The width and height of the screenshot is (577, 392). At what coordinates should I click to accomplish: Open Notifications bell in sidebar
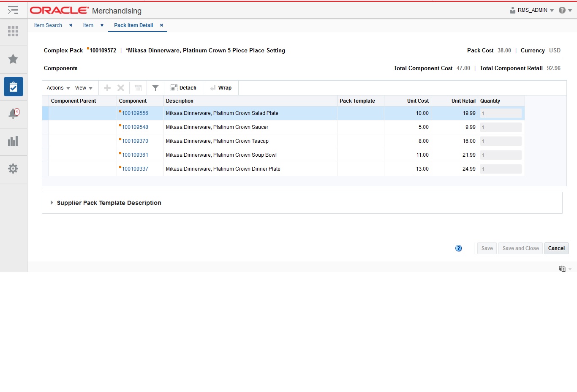pyautogui.click(x=13, y=114)
